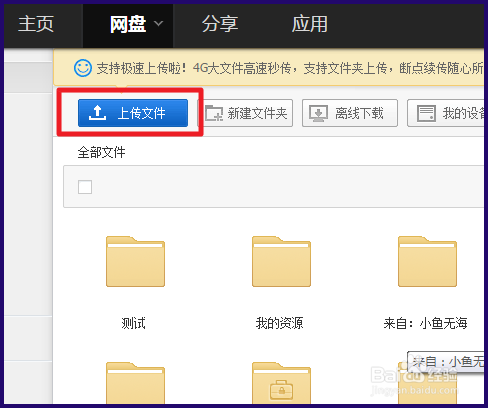Open the unlabeled folder below 测试

(135, 383)
